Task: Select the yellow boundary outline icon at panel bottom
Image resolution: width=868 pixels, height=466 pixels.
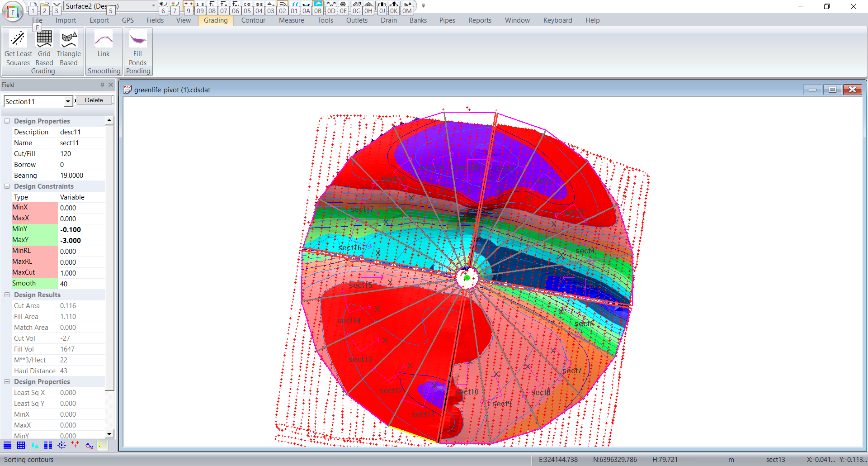Action: click(x=103, y=445)
